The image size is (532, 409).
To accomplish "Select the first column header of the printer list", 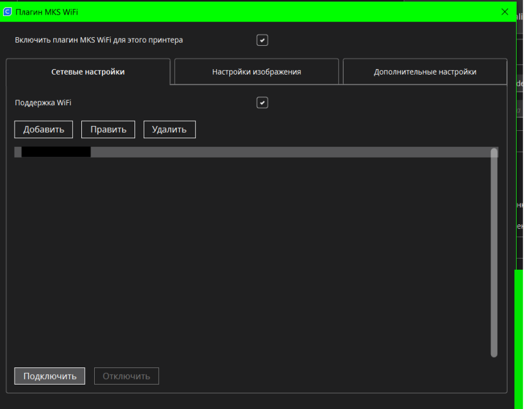I will [55, 151].
